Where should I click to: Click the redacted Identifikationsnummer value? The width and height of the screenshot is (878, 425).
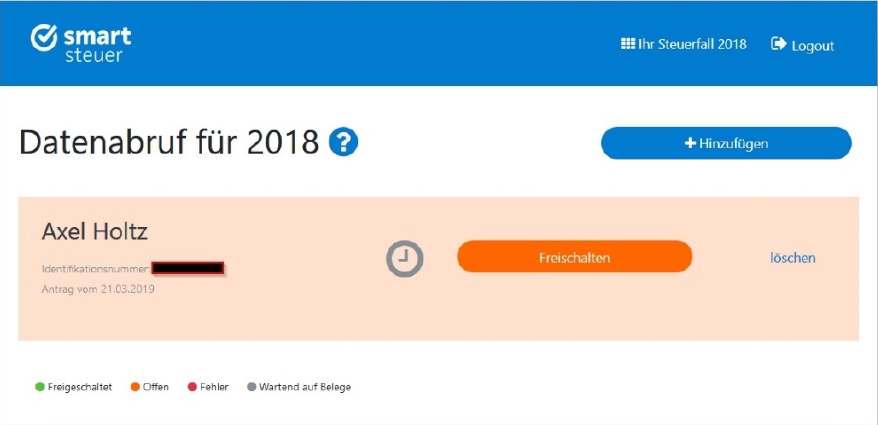187,268
